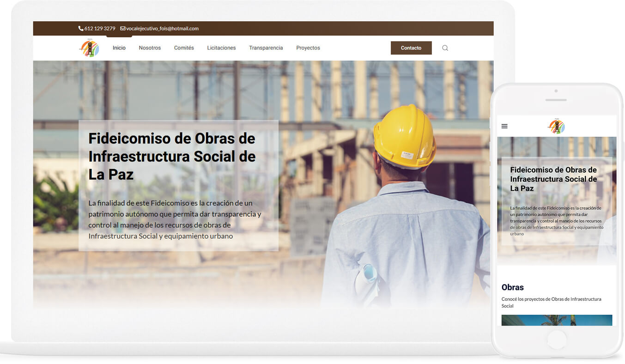Open the Proyectos section
This screenshot has width=625, height=364.
point(308,48)
